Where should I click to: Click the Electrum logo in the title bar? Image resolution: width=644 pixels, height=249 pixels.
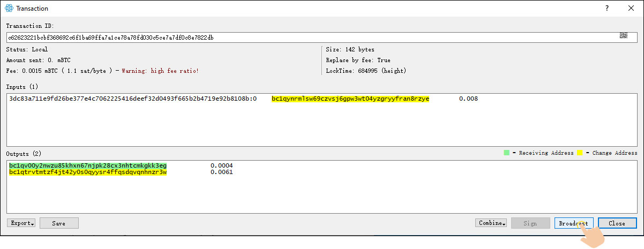pos(9,9)
